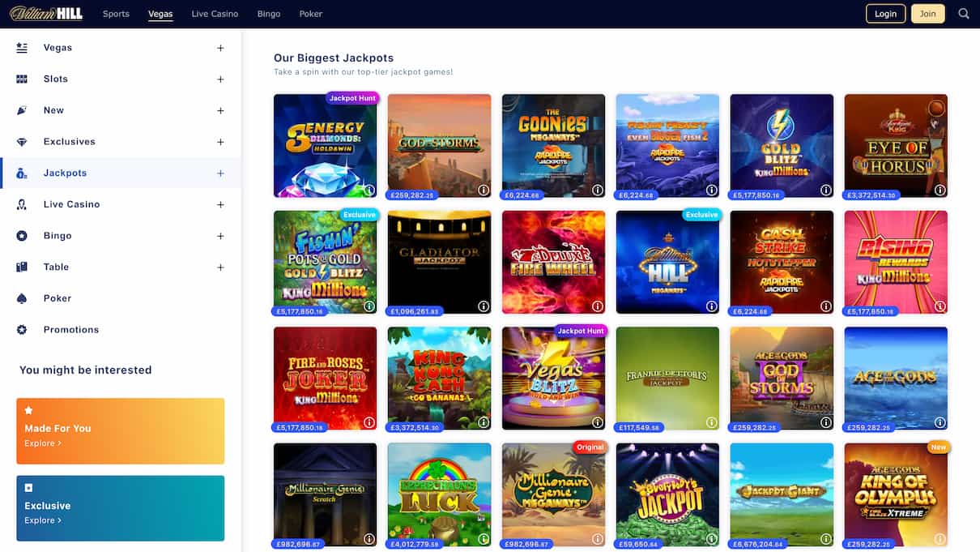Expand the Vegas sidebar section
The width and height of the screenshot is (980, 552).
(220, 48)
